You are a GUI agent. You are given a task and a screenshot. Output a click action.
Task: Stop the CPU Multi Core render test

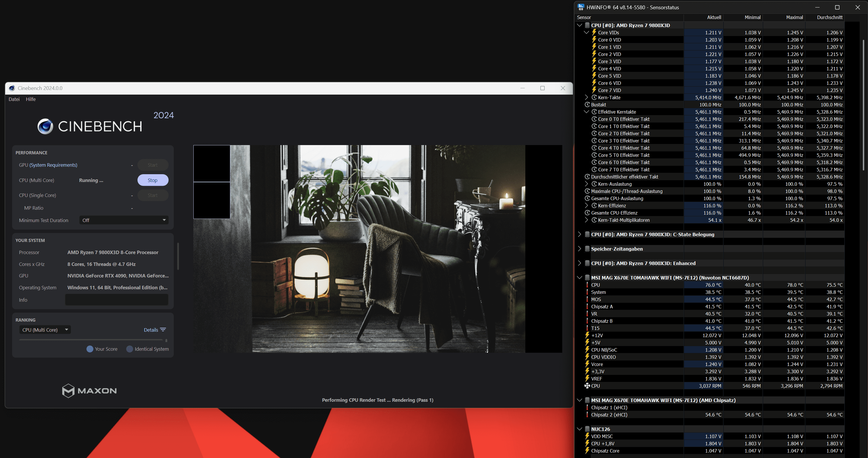pyautogui.click(x=153, y=180)
